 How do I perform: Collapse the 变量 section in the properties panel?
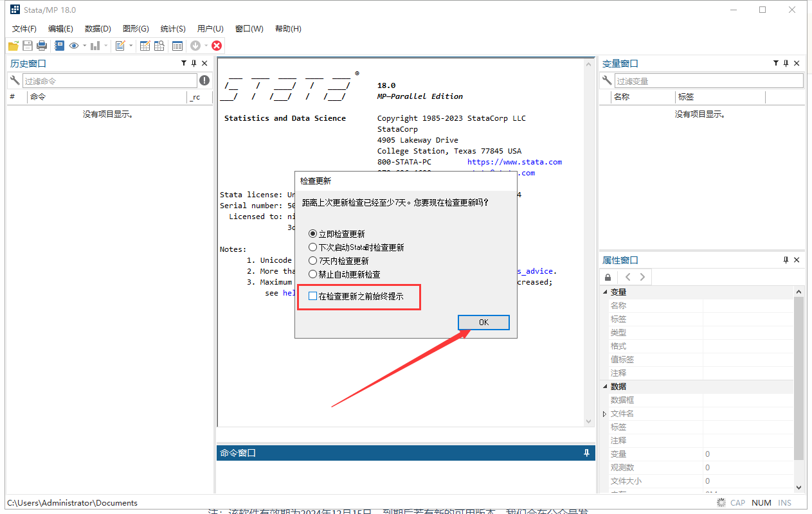pos(604,291)
